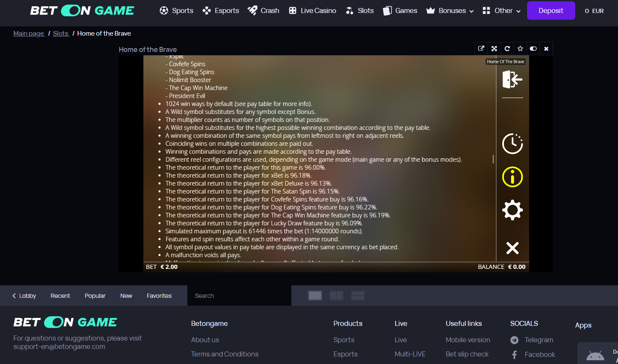Expand the Other dropdown menu
Screen dimensions: 618x364
click(501, 10)
